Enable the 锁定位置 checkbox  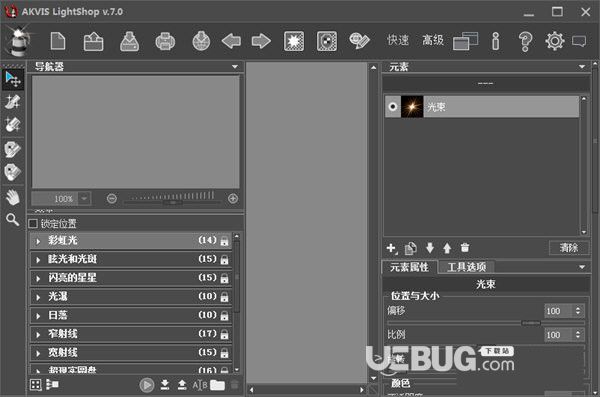33,224
